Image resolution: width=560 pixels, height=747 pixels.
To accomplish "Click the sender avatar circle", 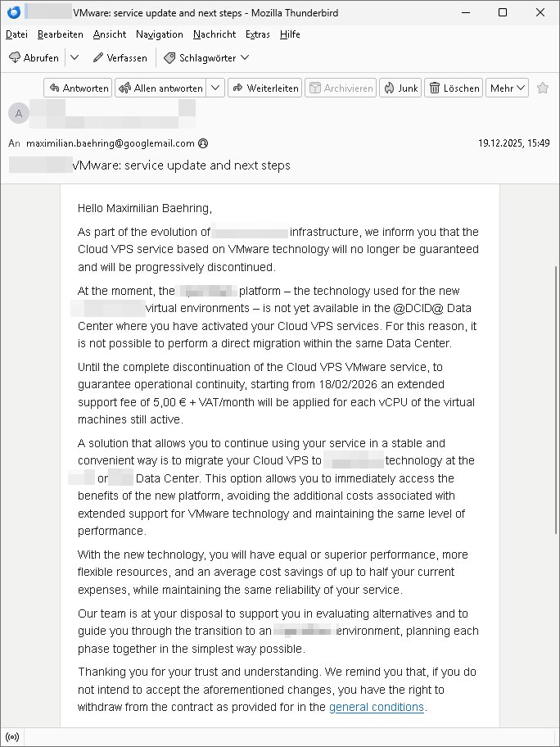I will [x=18, y=114].
